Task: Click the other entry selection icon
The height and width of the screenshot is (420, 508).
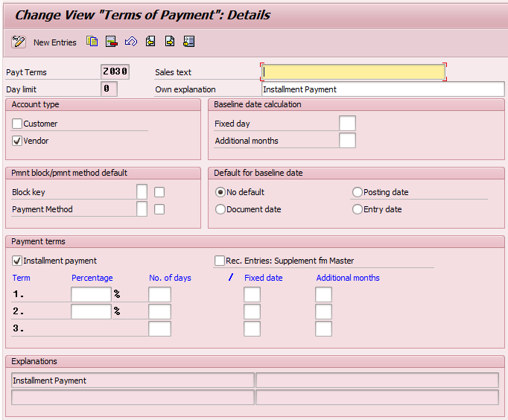Action: (189, 42)
